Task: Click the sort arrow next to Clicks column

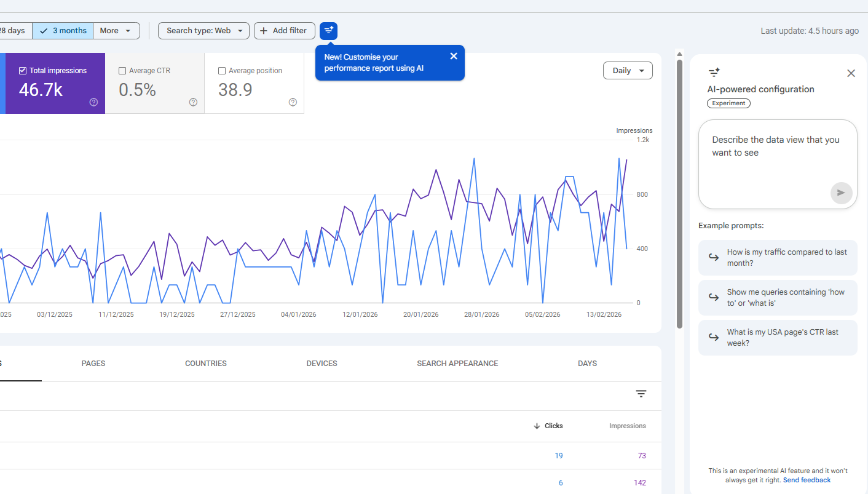Action: pos(537,426)
